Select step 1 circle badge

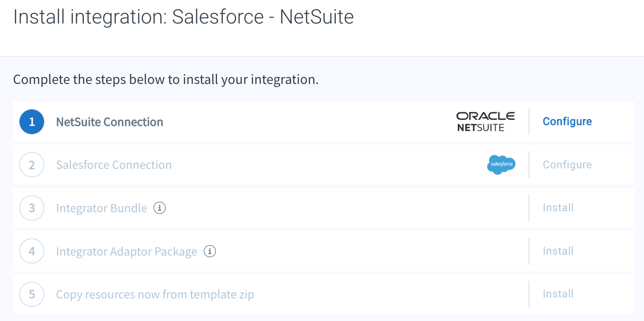pyautogui.click(x=32, y=122)
